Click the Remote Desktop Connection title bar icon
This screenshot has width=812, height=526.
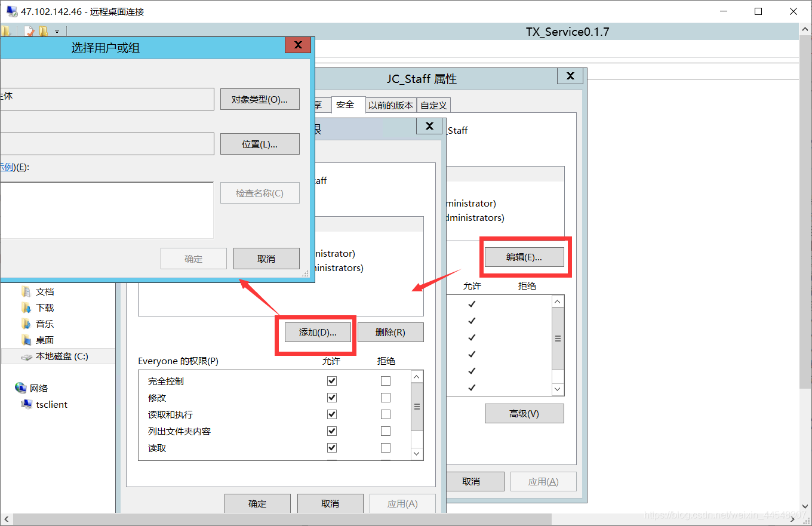[11, 11]
